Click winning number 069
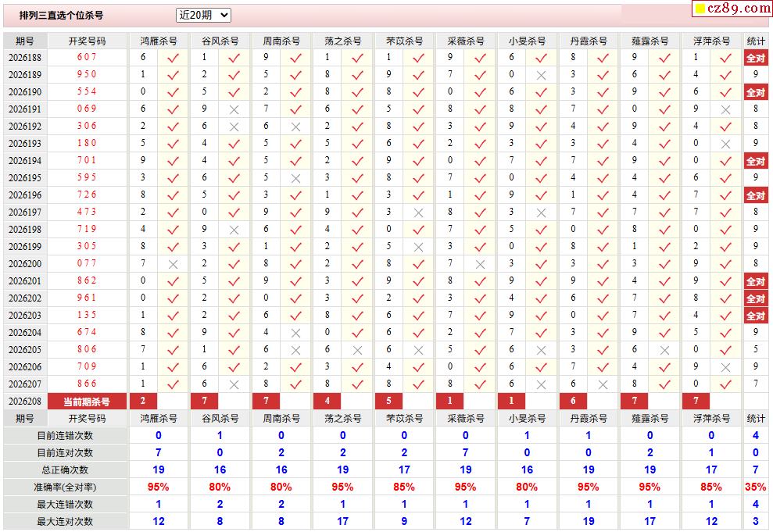This screenshot has width=773, height=532. pos(87,109)
